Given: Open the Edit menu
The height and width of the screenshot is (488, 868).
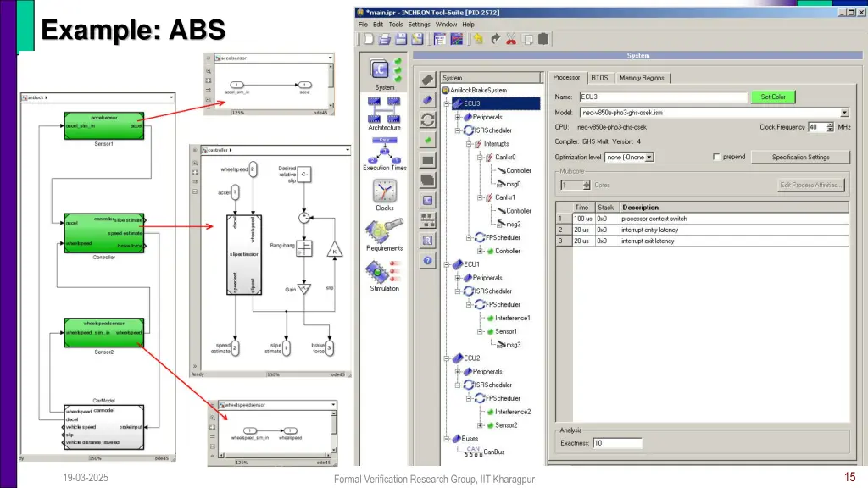Looking at the screenshot, I should pos(377,25).
